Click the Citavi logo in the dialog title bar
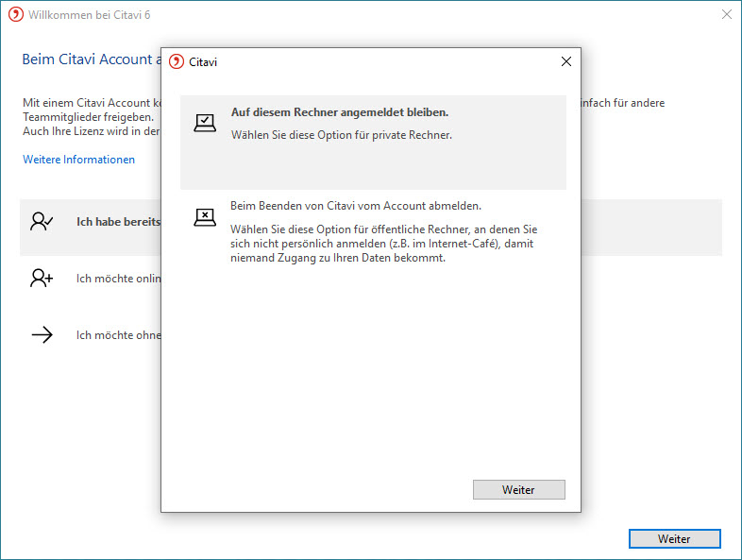742x560 pixels. click(x=177, y=61)
